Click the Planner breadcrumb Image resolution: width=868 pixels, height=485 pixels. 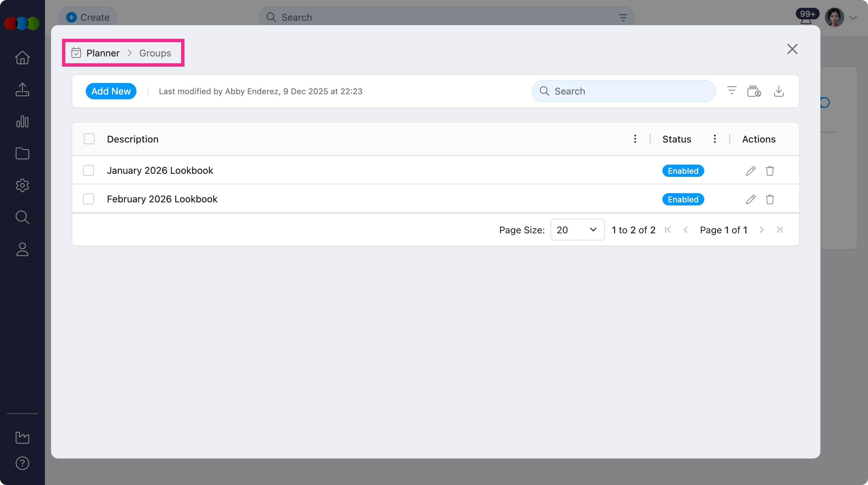pyautogui.click(x=103, y=53)
